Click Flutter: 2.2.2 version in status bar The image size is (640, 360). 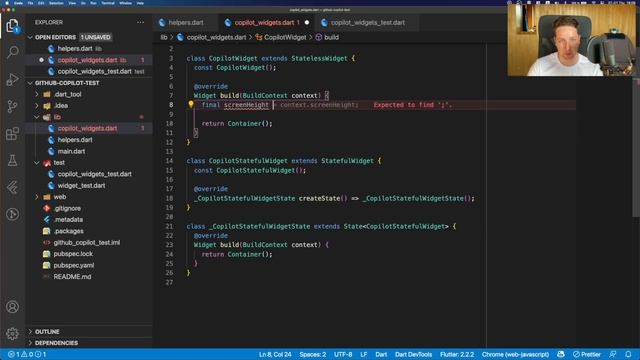tap(457, 354)
